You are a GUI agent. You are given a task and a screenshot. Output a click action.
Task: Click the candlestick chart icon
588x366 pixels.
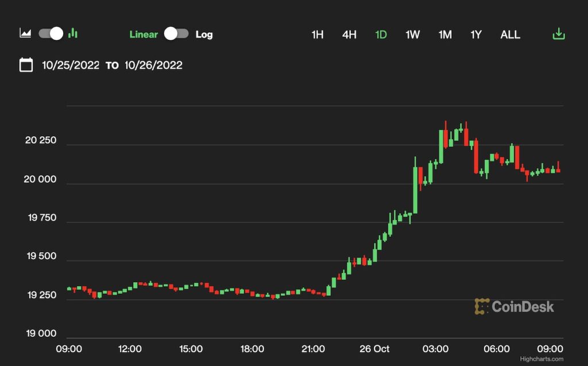coord(73,33)
